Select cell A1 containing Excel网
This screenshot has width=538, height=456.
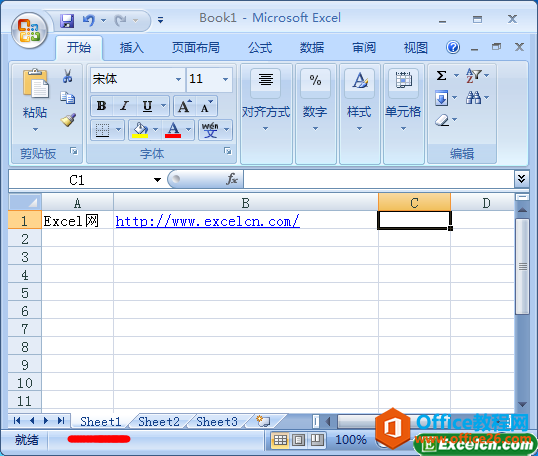click(78, 220)
